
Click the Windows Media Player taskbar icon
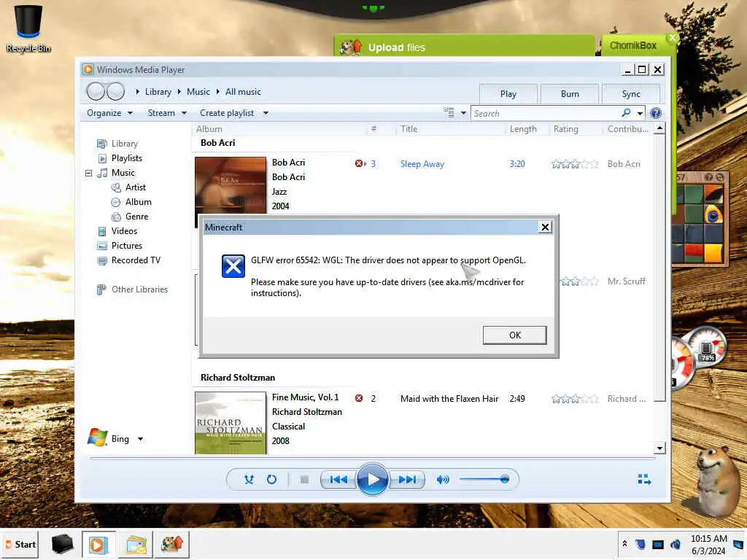[99, 544]
